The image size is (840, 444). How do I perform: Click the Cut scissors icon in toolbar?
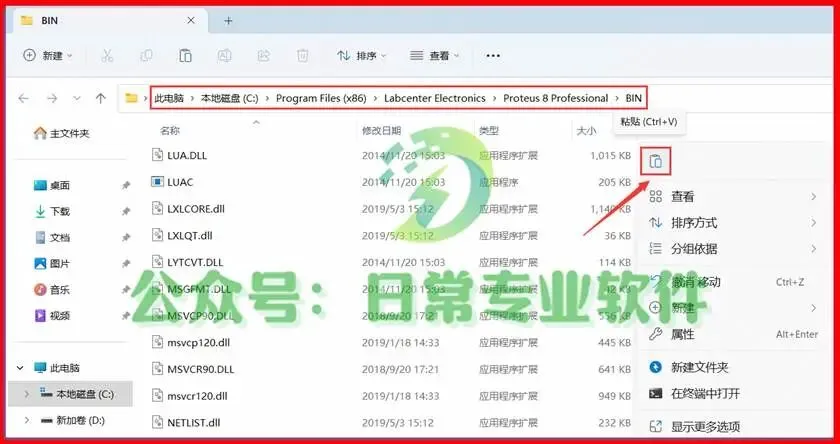pos(107,56)
